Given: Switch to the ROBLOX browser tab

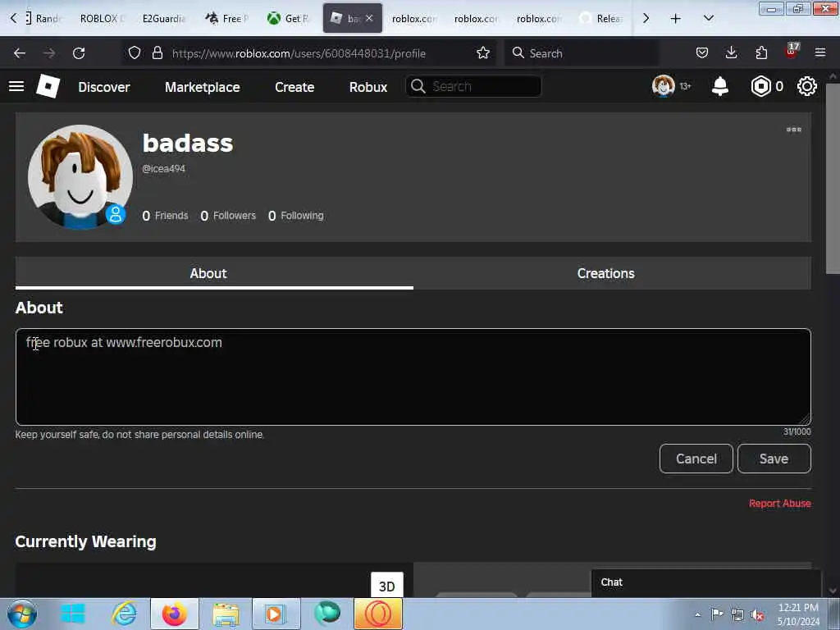Looking at the screenshot, I should [102, 19].
